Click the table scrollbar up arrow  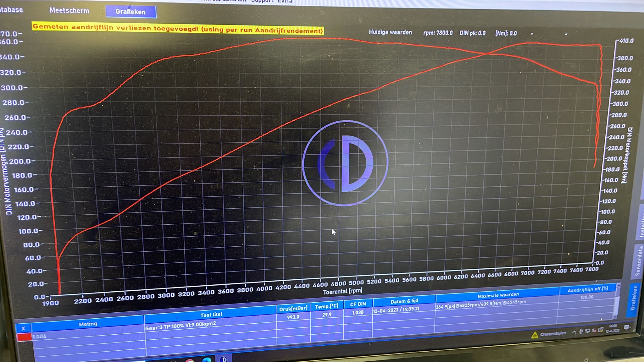click(x=618, y=285)
